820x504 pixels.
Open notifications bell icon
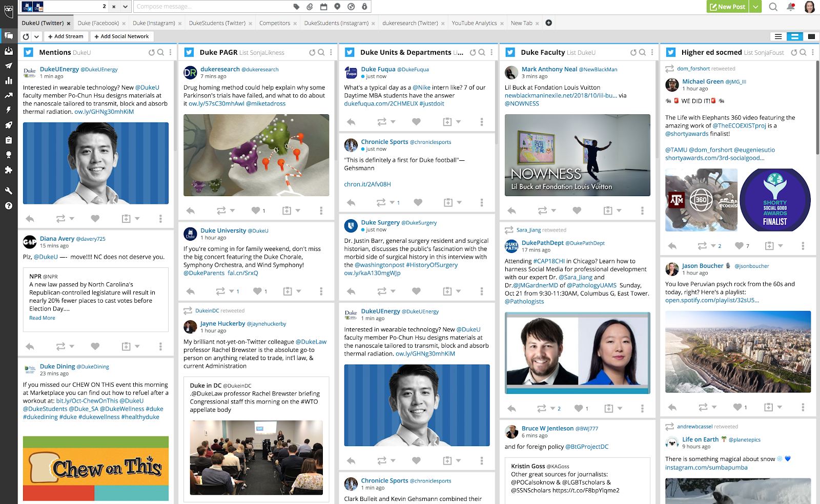791,7
